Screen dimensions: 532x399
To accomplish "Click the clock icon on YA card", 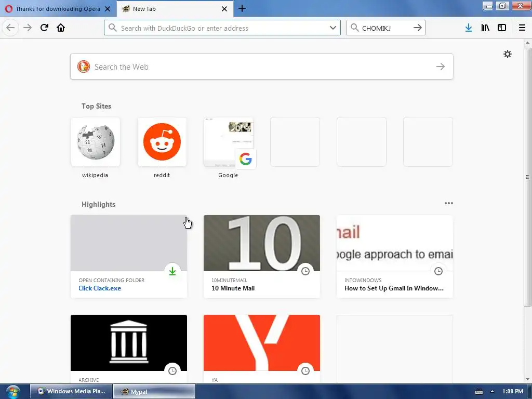I will click(305, 371).
